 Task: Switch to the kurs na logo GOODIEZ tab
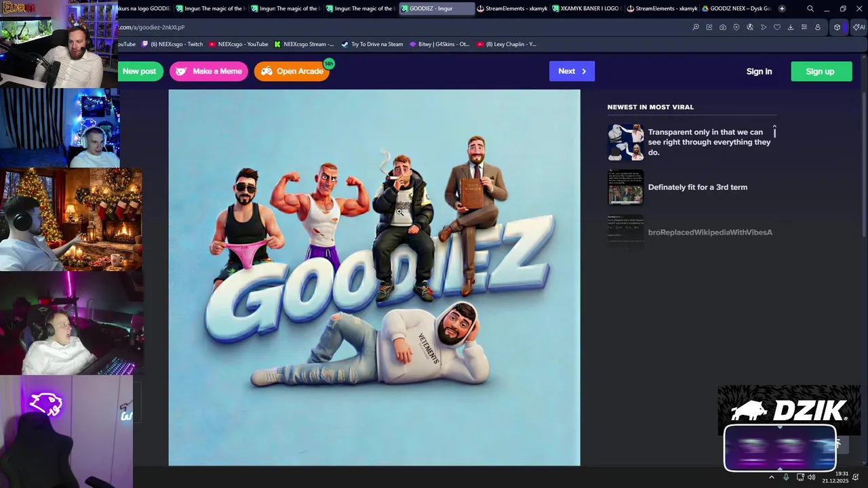click(x=144, y=9)
